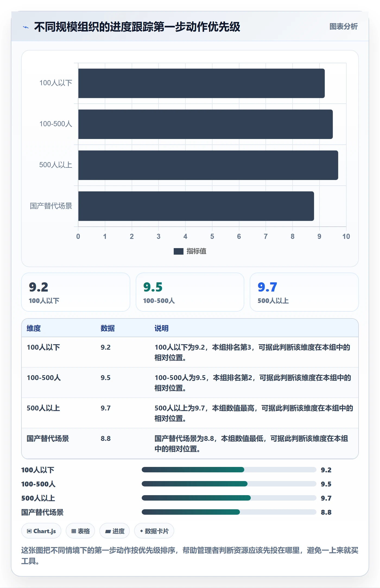Click the 进度 tag icon
380x588 pixels.
click(x=108, y=531)
